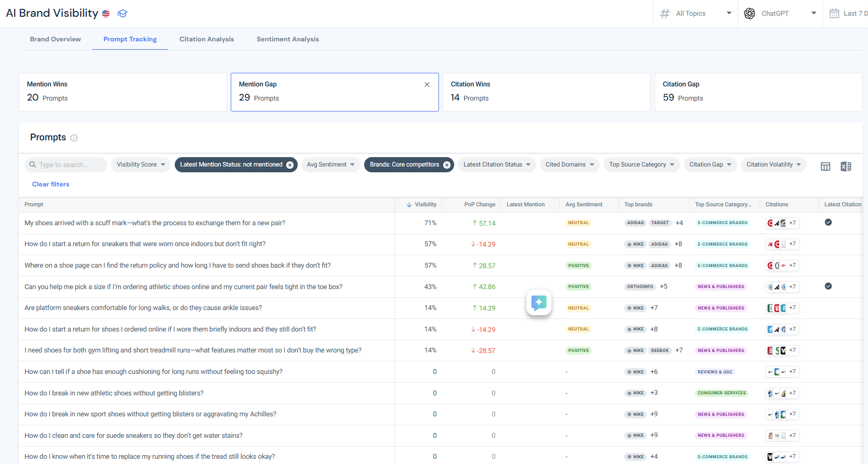Click latest citation checkmark for toe box prompt
The width and height of the screenshot is (868, 464).
(x=828, y=286)
